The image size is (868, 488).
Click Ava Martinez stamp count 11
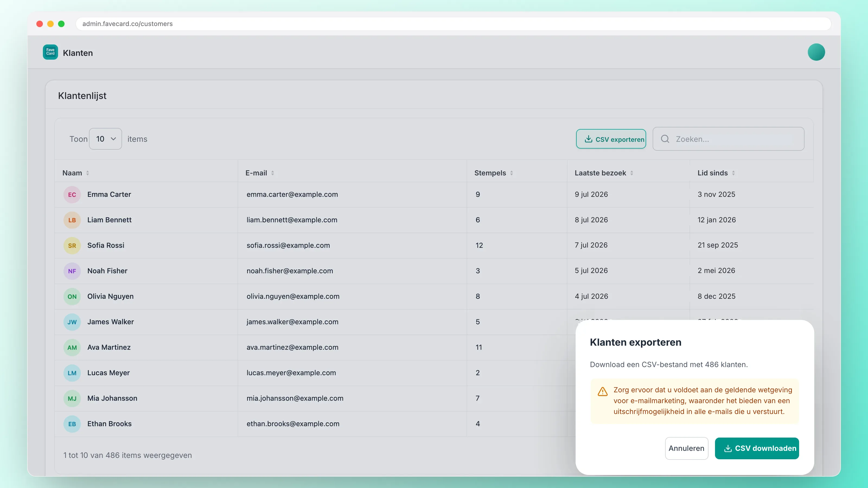click(x=479, y=347)
